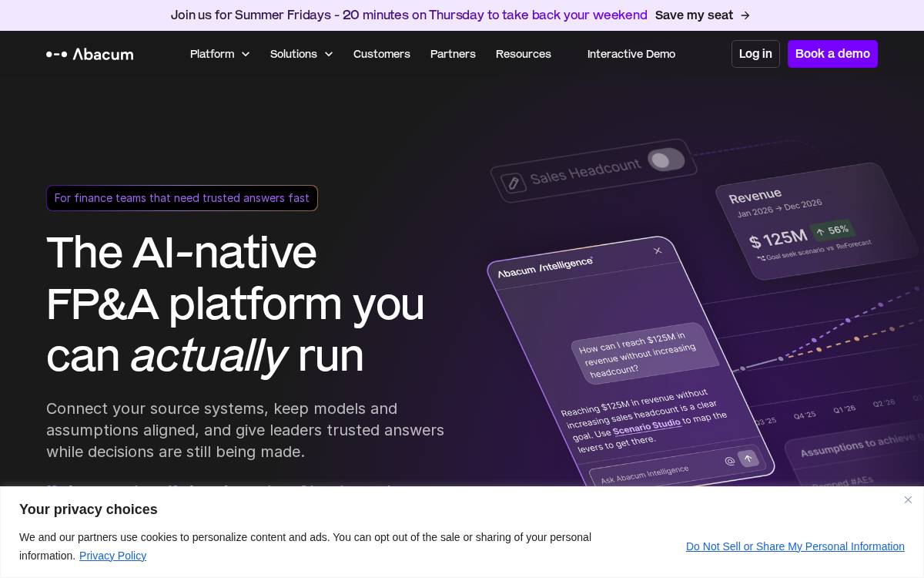Click the pencil icon beside Sales Headcount
This screenshot has height=578, width=924.
(x=513, y=183)
